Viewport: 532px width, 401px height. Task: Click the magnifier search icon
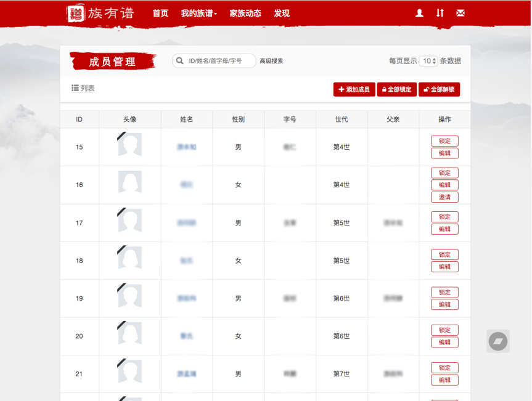(x=180, y=61)
